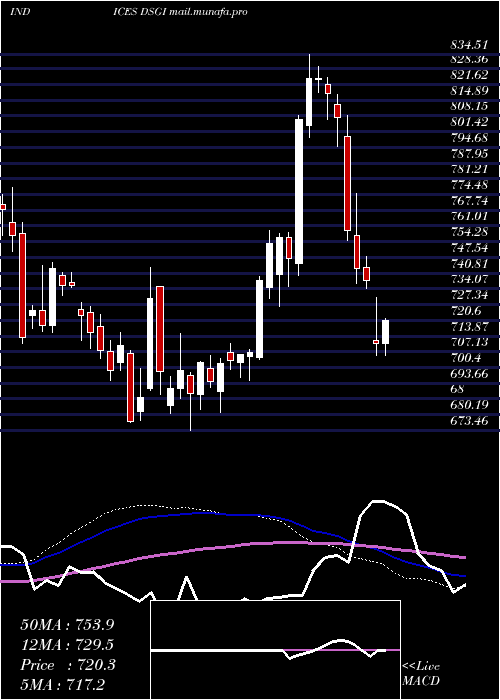Click the 734.07 price label
Image resolution: width=500 pixels, height=700 pixels.
469,279
